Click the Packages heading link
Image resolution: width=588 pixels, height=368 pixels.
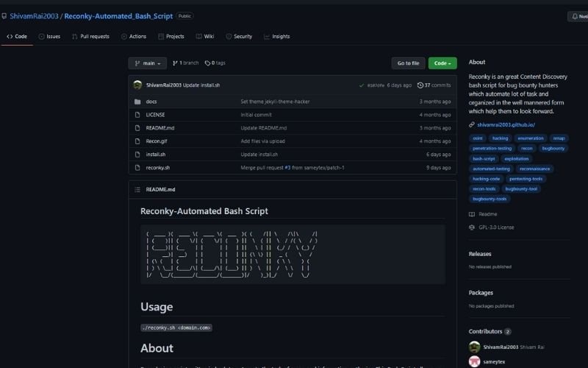[481, 292]
